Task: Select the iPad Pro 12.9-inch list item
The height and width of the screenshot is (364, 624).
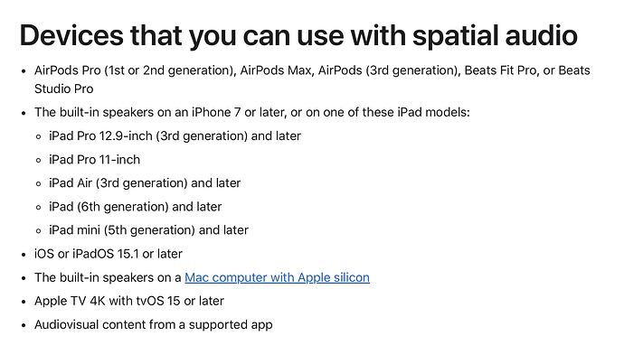Action: (x=175, y=135)
